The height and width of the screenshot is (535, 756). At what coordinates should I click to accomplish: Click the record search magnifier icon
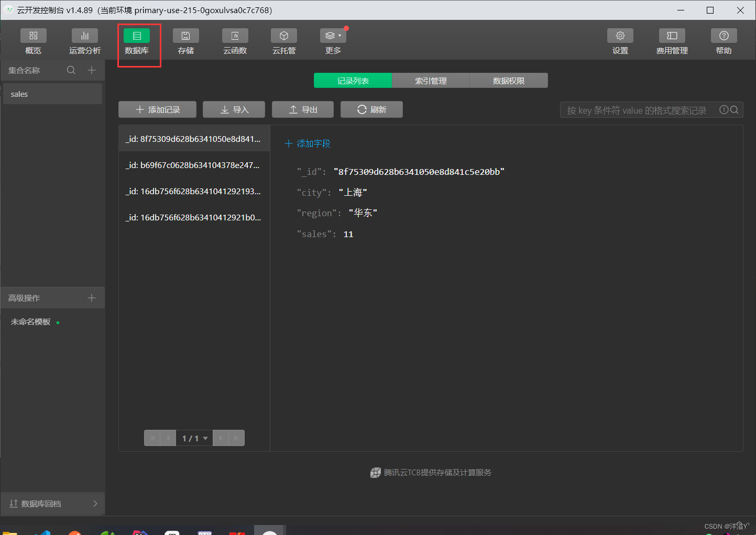tap(735, 109)
